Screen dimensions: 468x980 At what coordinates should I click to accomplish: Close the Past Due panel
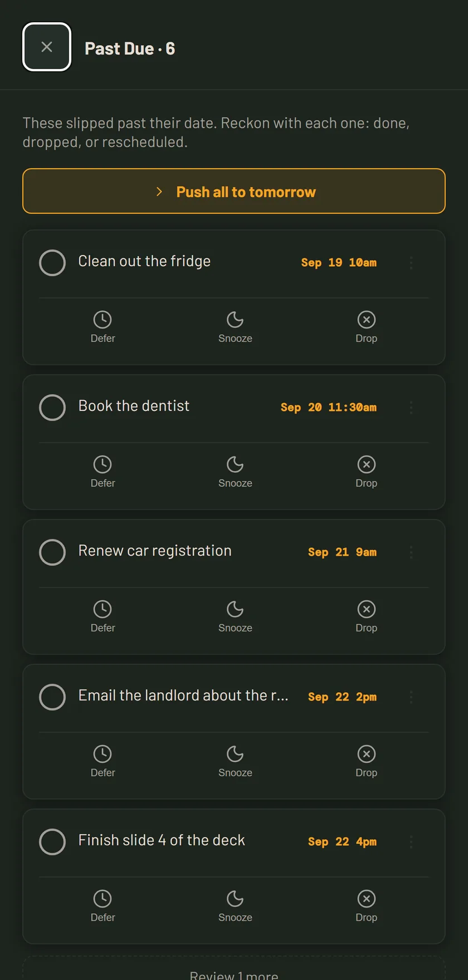(x=47, y=47)
